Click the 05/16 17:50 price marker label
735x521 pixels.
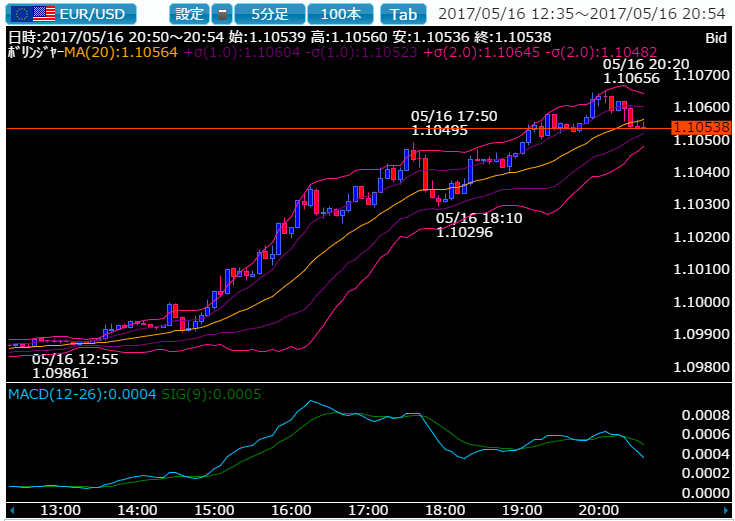(454, 123)
